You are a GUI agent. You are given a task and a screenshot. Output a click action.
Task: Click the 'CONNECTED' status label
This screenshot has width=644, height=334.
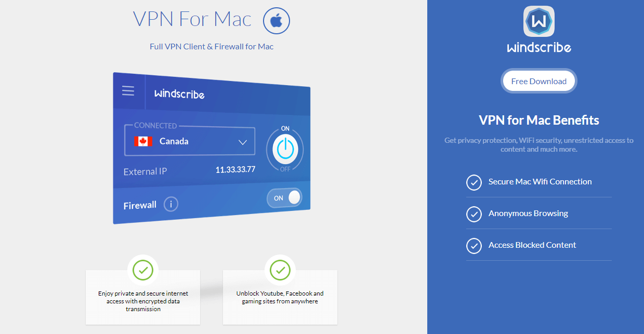click(155, 125)
